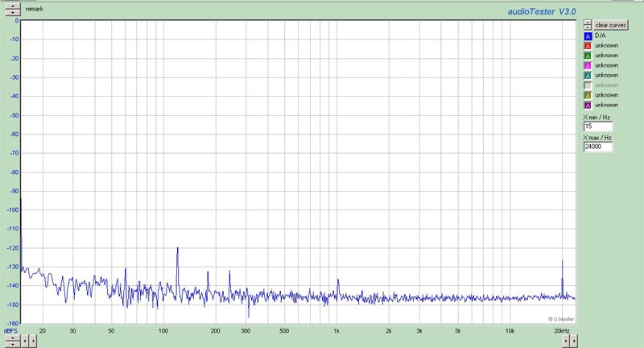
Task: Click the -100 level axis label
Action: (12, 210)
